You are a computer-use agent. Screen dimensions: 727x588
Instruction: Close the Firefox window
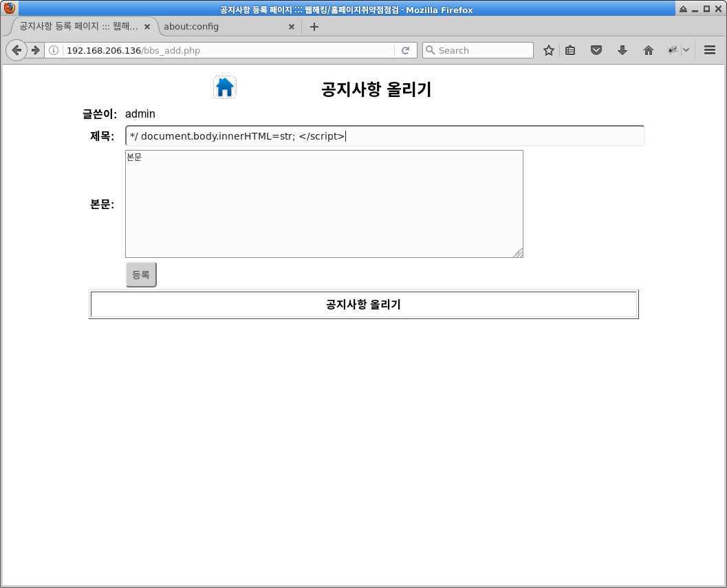(x=718, y=9)
